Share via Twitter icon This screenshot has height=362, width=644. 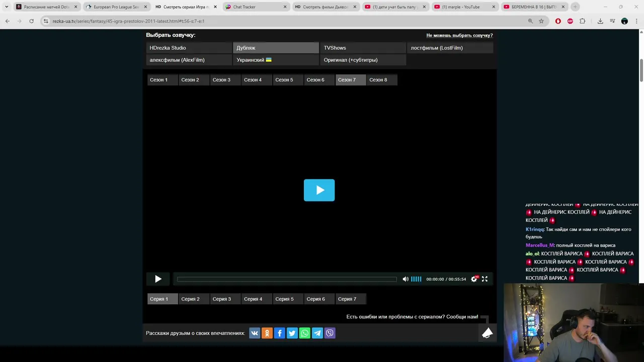coord(292,333)
